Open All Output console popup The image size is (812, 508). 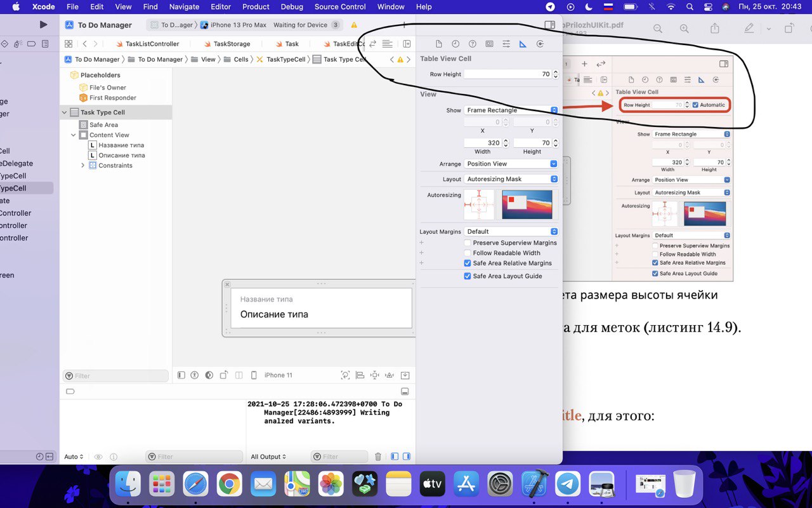[268, 457]
